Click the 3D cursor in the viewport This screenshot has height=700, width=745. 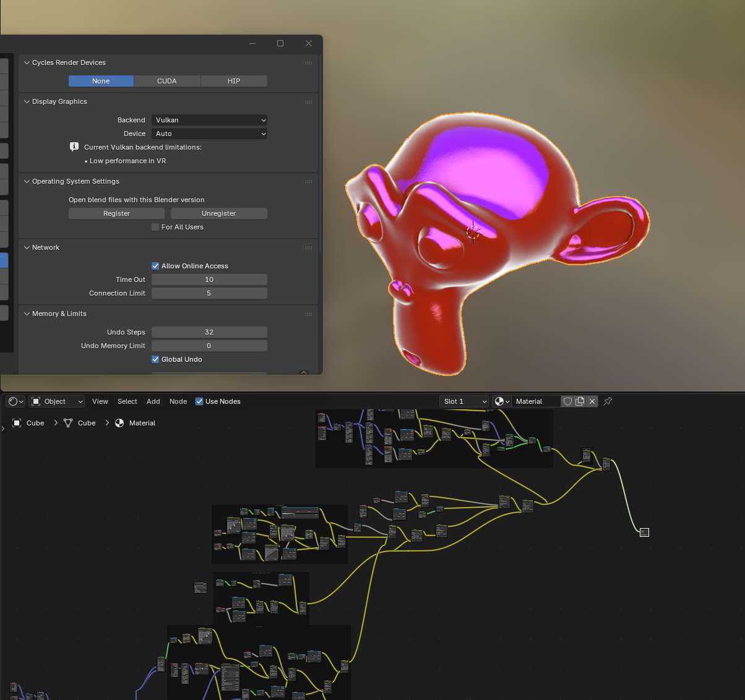473,232
